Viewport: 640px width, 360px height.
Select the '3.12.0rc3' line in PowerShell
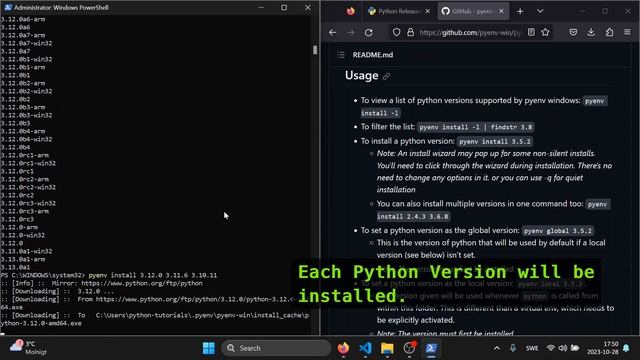(18, 219)
